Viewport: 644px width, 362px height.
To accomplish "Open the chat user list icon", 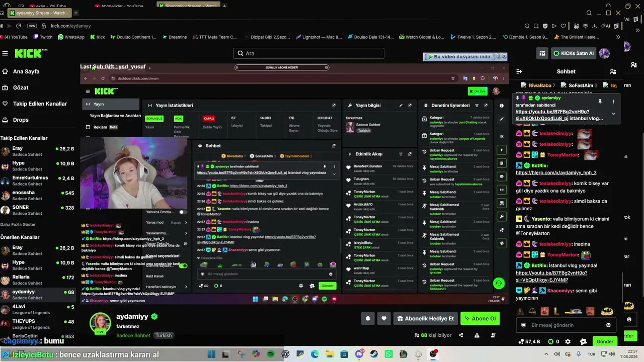I will click(x=613, y=71).
